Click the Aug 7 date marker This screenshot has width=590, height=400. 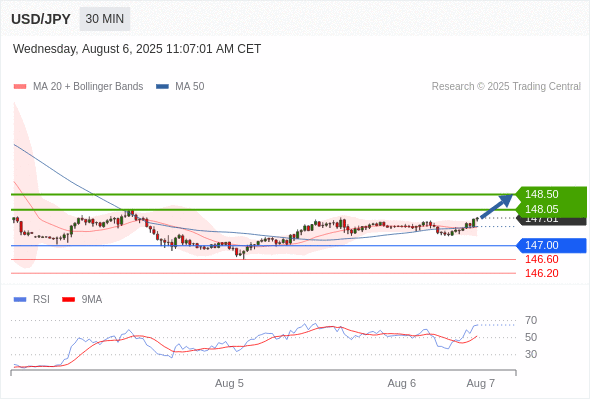[481, 383]
